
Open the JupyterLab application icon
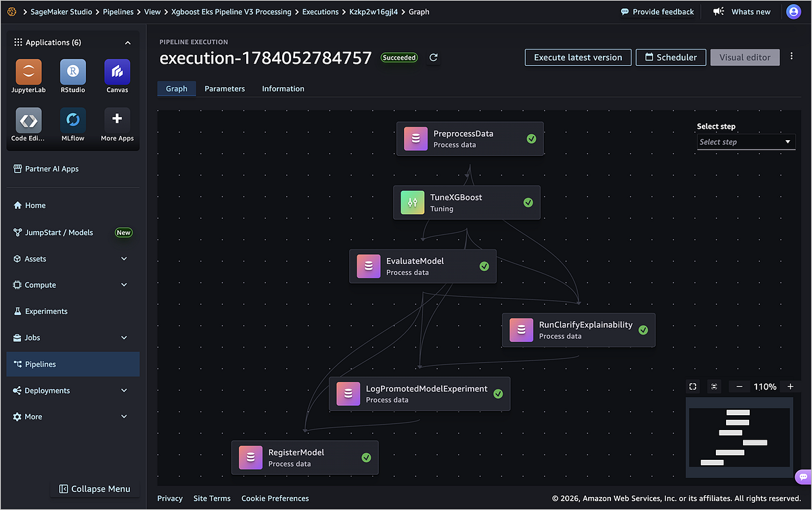[x=28, y=72]
